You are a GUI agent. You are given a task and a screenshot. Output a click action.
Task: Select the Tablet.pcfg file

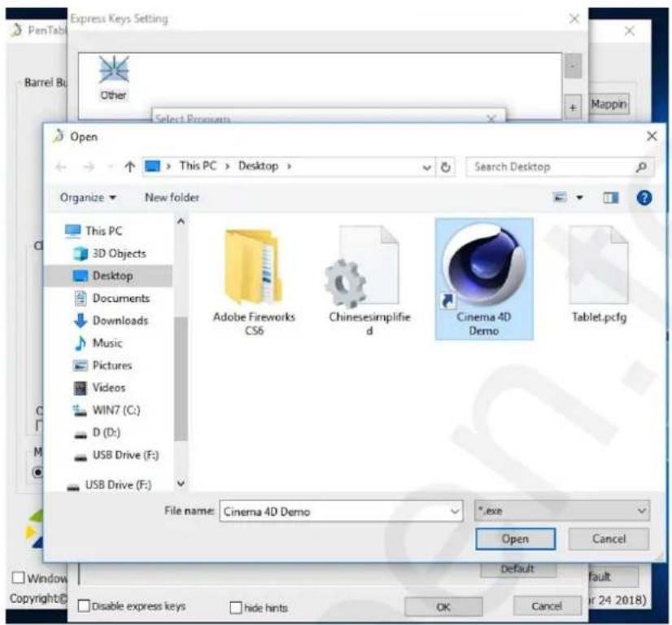[599, 275]
